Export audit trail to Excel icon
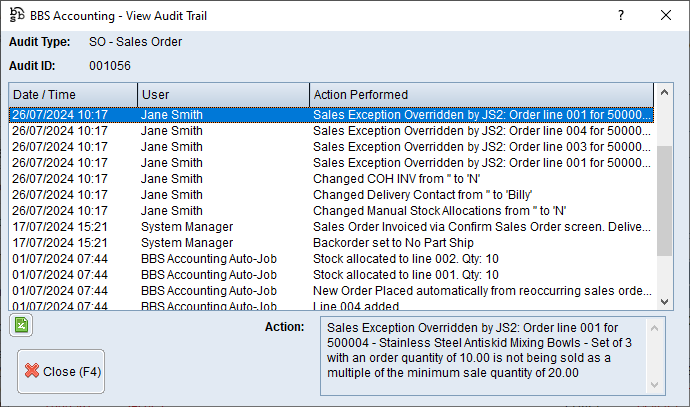This screenshot has height=407, width=690. point(21,324)
